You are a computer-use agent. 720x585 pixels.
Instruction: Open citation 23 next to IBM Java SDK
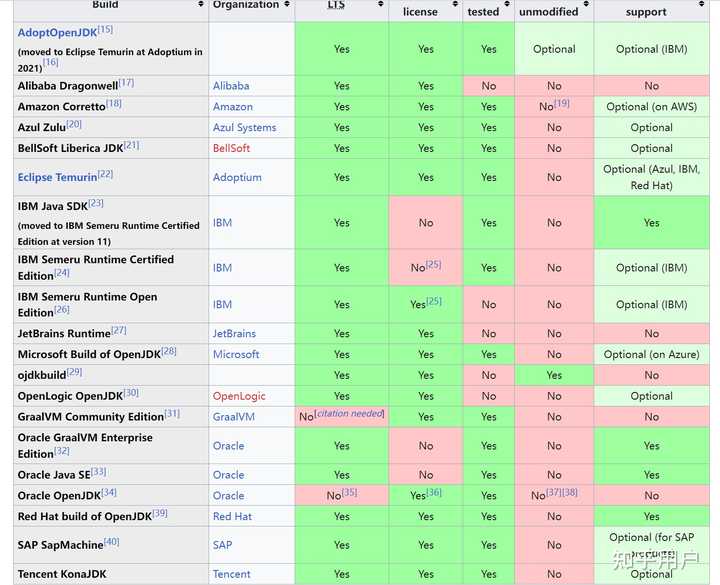click(96, 203)
